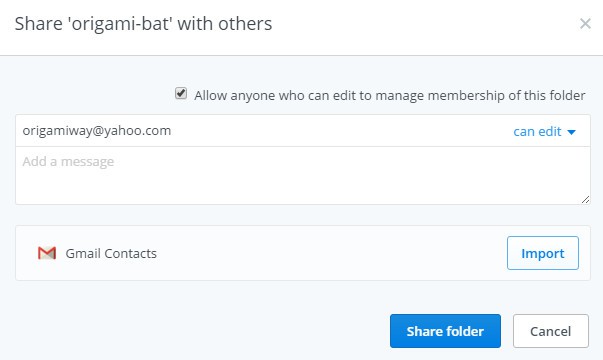Click the Gmail envelope icon
The width and height of the screenshot is (603, 360).
[47, 253]
